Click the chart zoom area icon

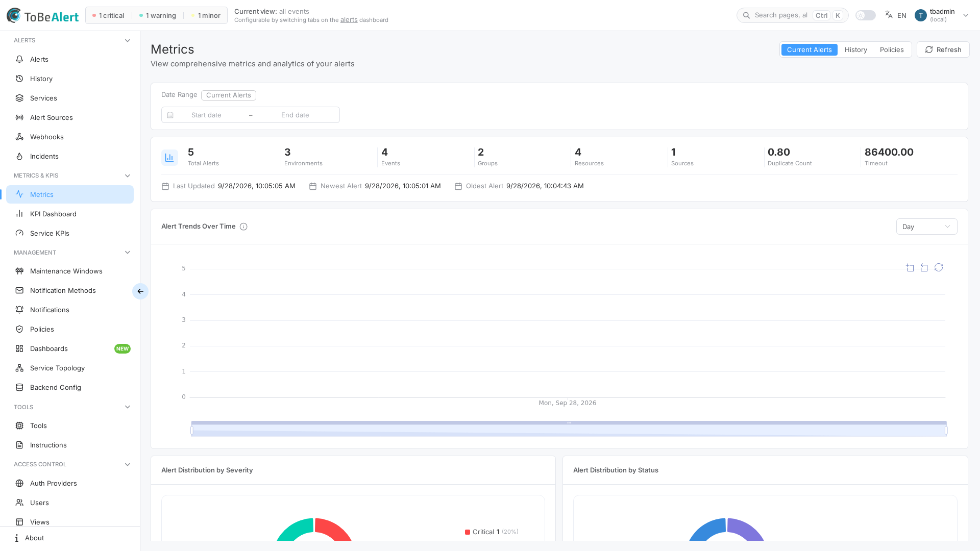pyautogui.click(x=910, y=267)
